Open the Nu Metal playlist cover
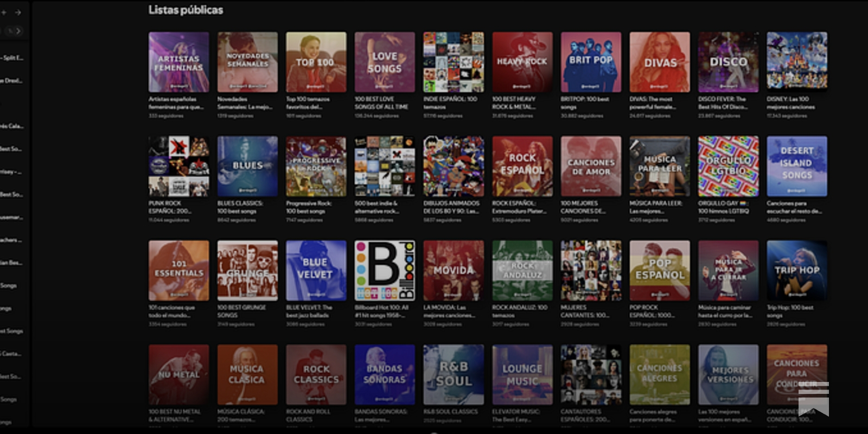This screenshot has width=868, height=434. click(x=178, y=375)
